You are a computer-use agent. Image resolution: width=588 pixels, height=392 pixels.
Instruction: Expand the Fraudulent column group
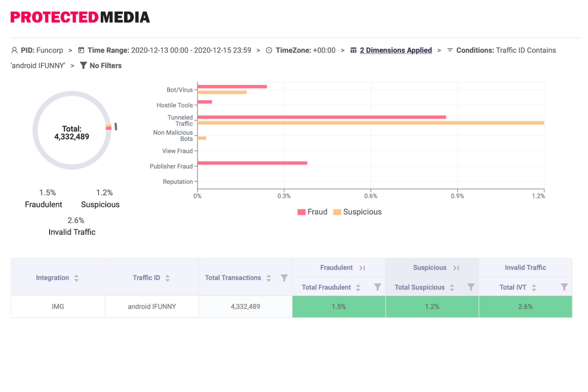point(362,268)
